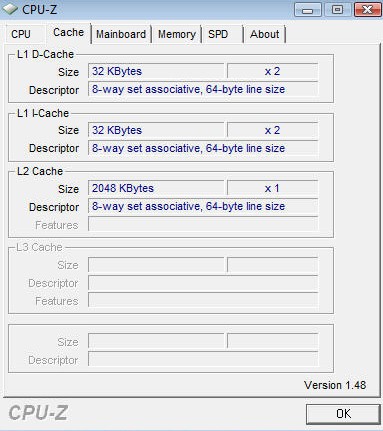This screenshot has width=383, height=431.
Task: Click the OK button
Action: point(343,414)
